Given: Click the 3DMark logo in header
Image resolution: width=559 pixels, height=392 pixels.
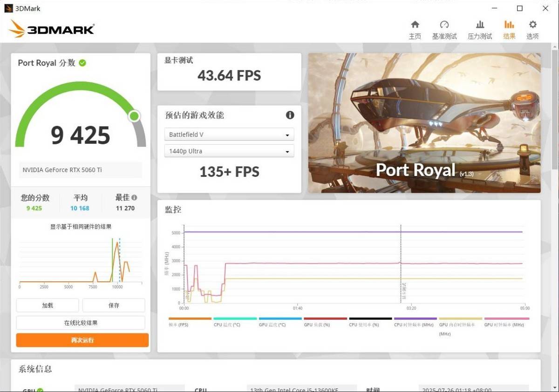Looking at the screenshot, I should click(52, 29).
